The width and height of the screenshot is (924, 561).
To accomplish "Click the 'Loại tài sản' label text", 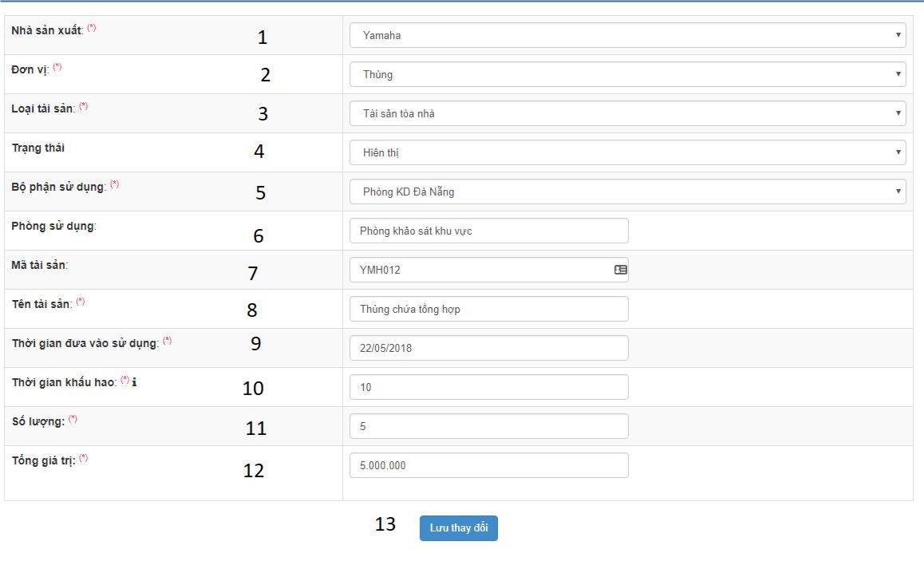I will pos(43,109).
